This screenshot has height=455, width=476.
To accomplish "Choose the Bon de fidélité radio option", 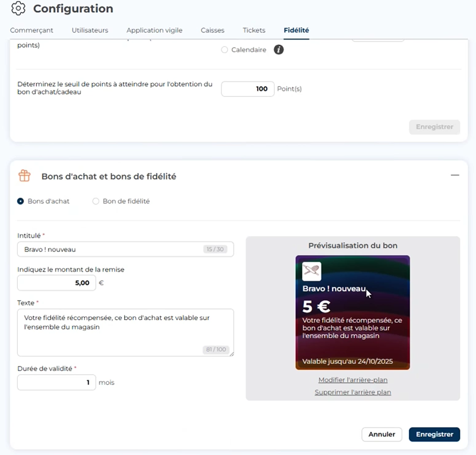I will point(96,201).
